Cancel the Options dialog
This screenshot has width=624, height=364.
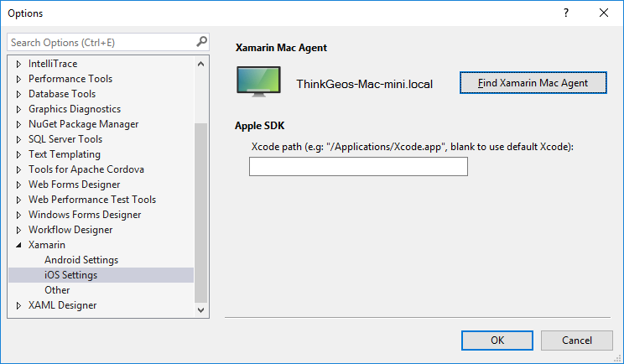pos(576,340)
